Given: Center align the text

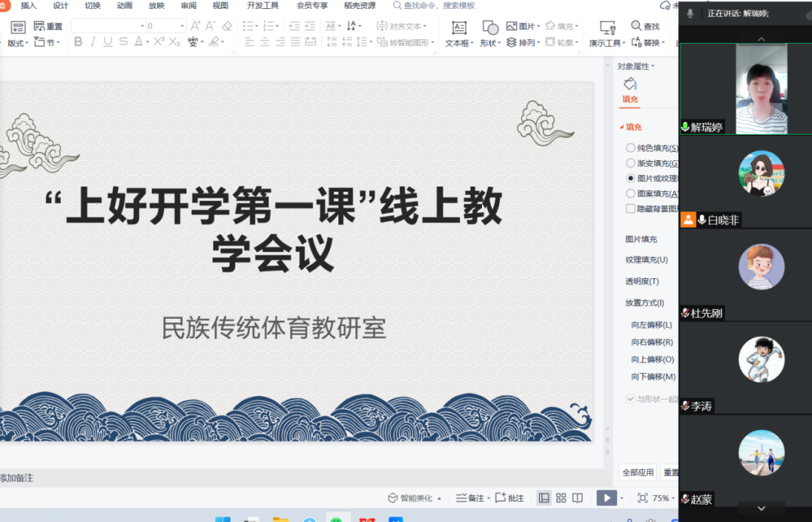Looking at the screenshot, I should (x=265, y=42).
